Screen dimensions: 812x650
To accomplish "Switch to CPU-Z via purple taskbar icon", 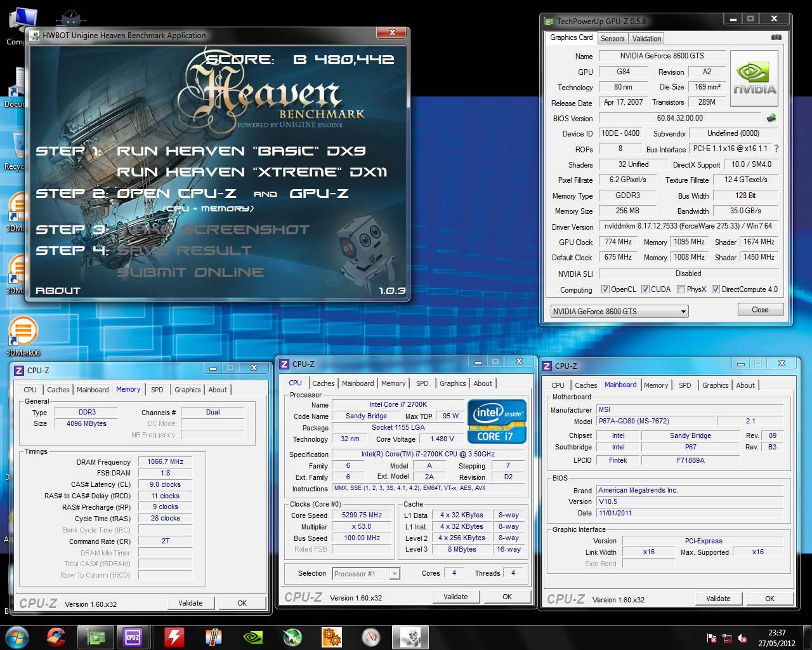I will [x=133, y=637].
